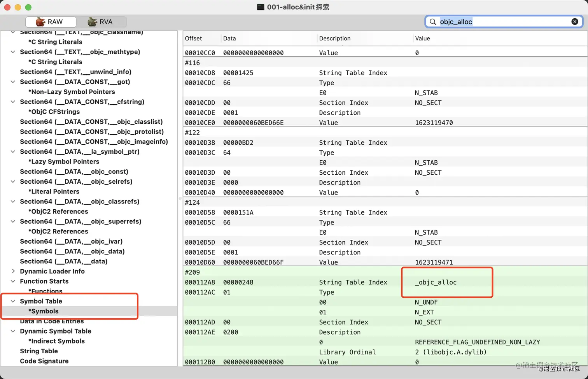This screenshot has height=379, width=588.
Task: Select the *Indirect Symbols item
Action: 56,341
